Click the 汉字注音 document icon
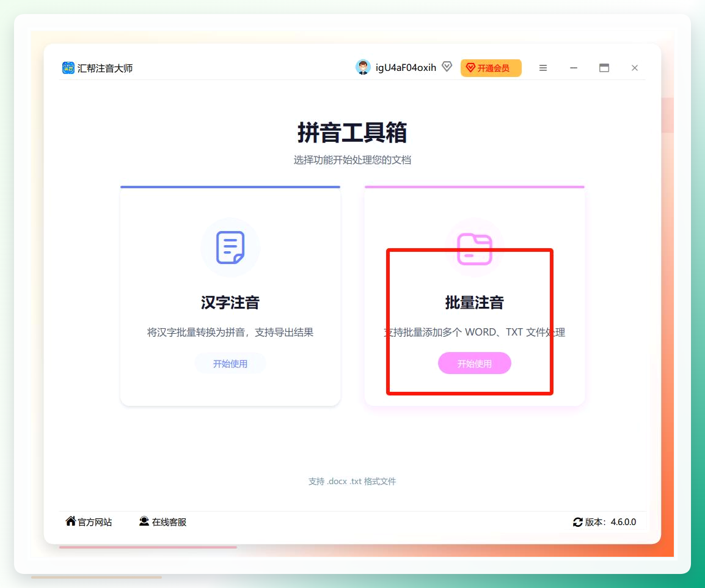The image size is (705, 588). pyautogui.click(x=230, y=248)
